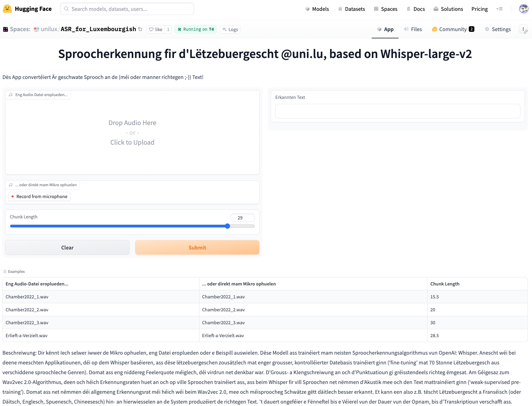The image size is (532, 406).
Task: Start Record from microphone
Action: point(39,196)
